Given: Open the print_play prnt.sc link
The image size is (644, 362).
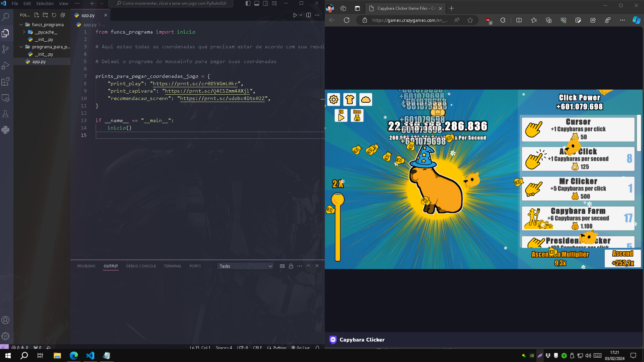Looking at the screenshot, I should [195, 84].
